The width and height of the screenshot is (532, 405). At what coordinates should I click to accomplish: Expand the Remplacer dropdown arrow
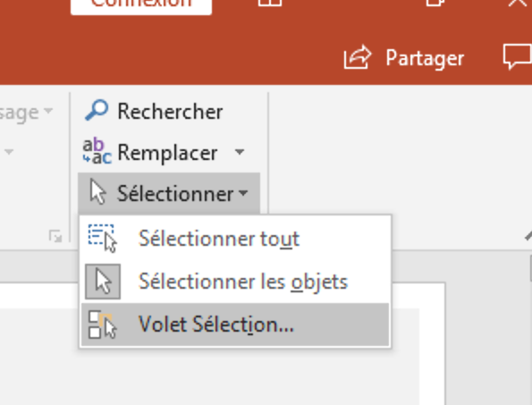coord(240,152)
